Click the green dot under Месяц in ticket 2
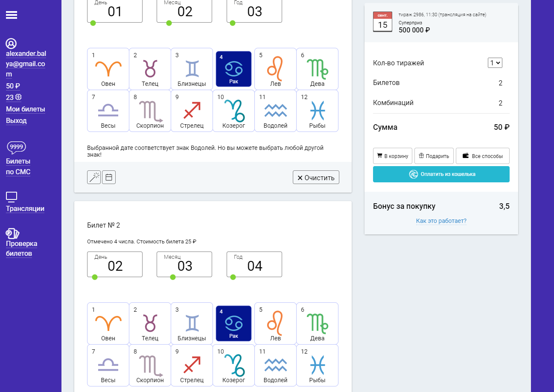This screenshot has width=554, height=392. click(173, 277)
